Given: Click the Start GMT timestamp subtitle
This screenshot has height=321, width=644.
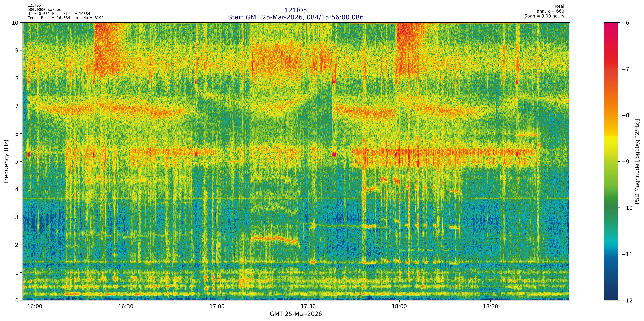Looking at the screenshot, I should pyautogui.click(x=296, y=17).
